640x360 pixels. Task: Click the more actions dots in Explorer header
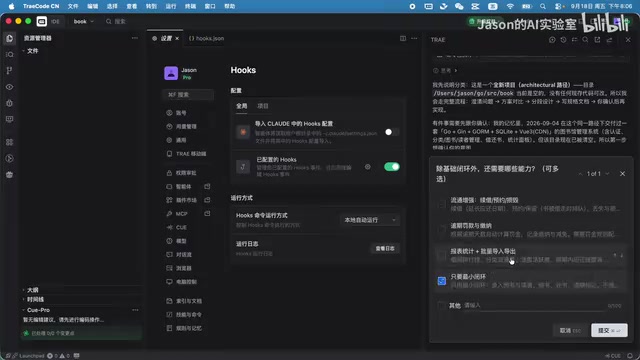point(135,38)
